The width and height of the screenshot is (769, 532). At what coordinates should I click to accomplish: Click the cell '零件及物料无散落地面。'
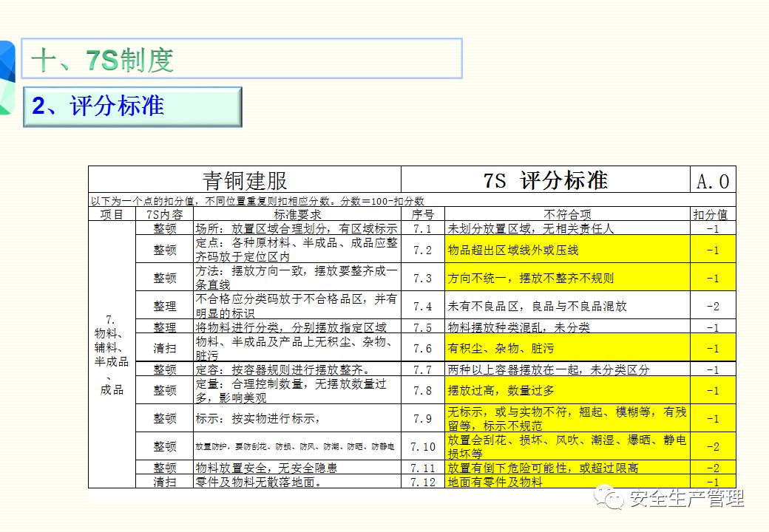click(x=297, y=482)
